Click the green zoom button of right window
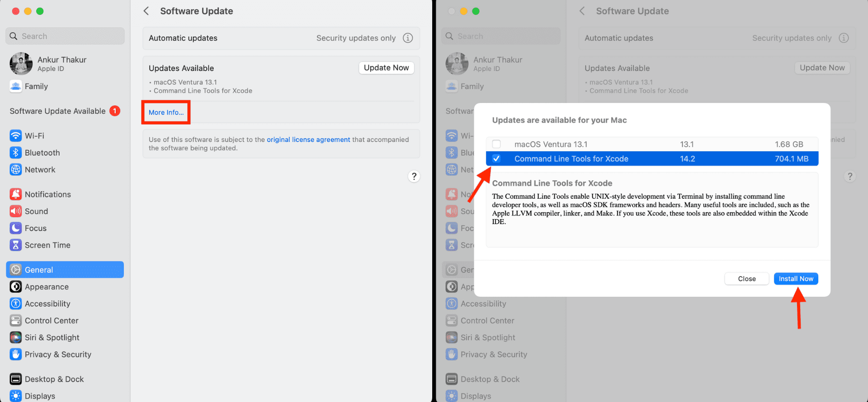The image size is (868, 402). click(476, 11)
